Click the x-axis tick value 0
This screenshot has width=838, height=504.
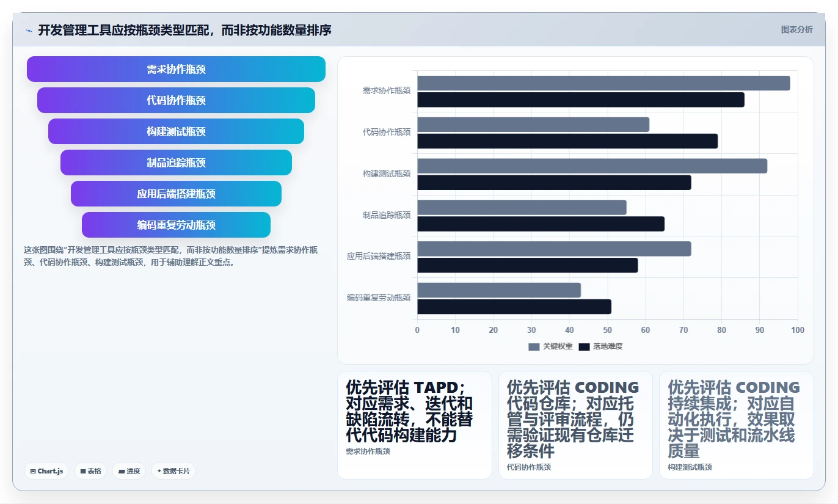pos(417,330)
